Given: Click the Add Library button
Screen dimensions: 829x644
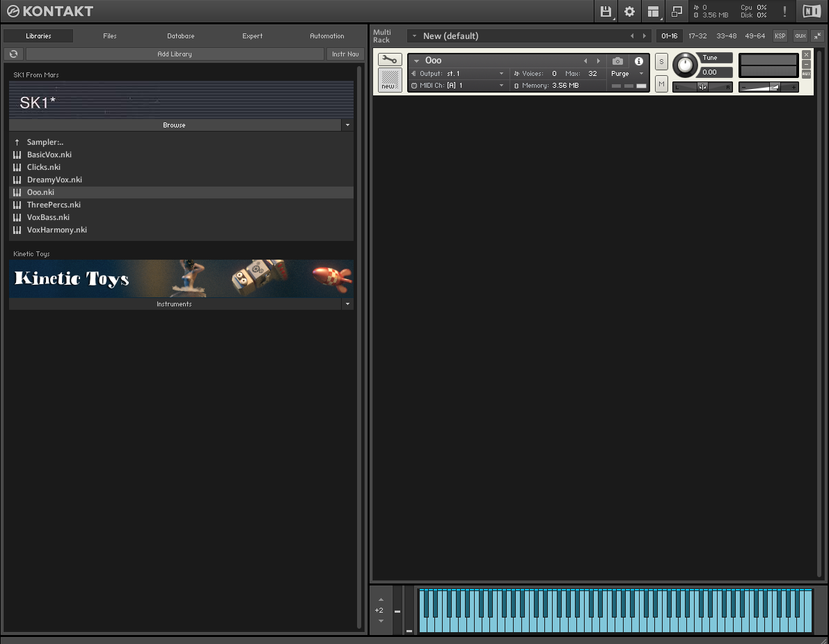Looking at the screenshot, I should [x=175, y=54].
